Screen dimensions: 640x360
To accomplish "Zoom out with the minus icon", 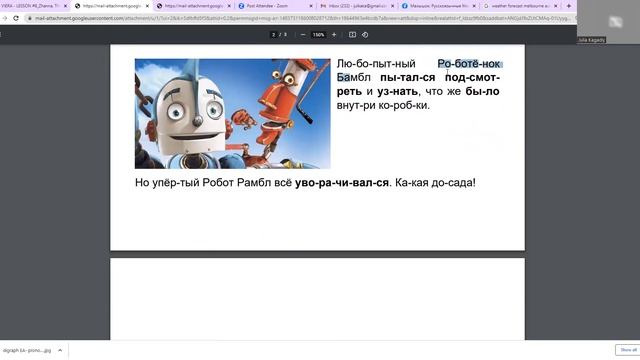I will coord(303,35).
